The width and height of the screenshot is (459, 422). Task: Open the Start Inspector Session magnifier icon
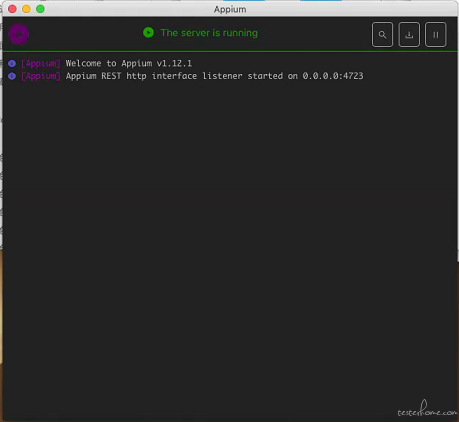click(382, 35)
